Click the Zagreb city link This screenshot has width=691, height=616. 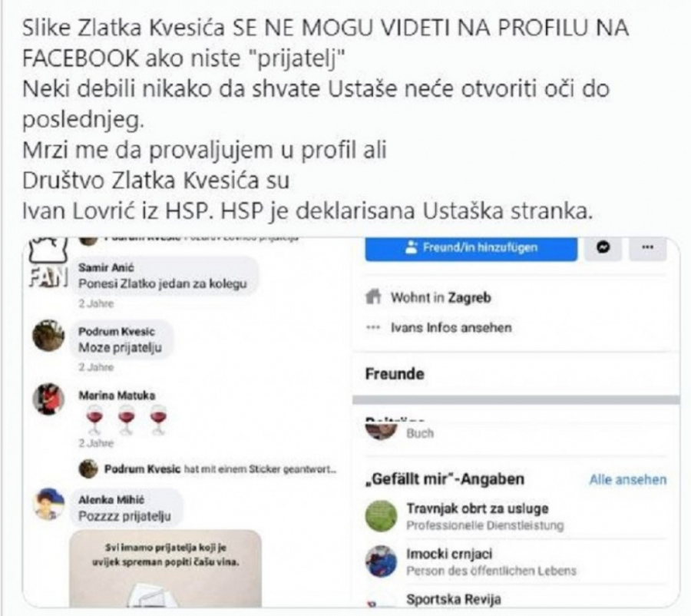coord(469,298)
